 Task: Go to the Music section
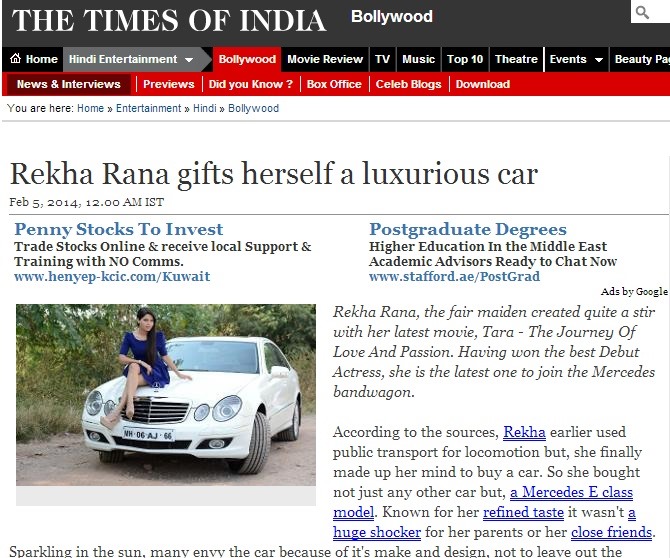tap(418, 59)
